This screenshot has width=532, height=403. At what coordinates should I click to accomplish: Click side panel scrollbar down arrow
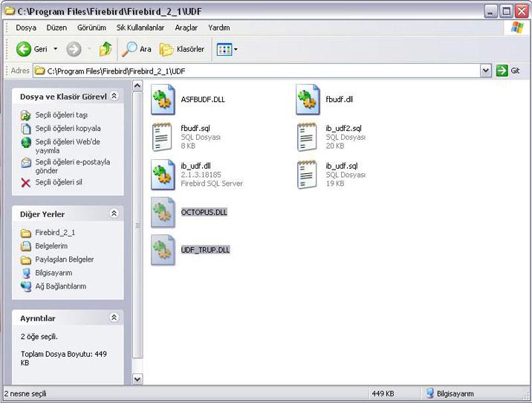137,378
